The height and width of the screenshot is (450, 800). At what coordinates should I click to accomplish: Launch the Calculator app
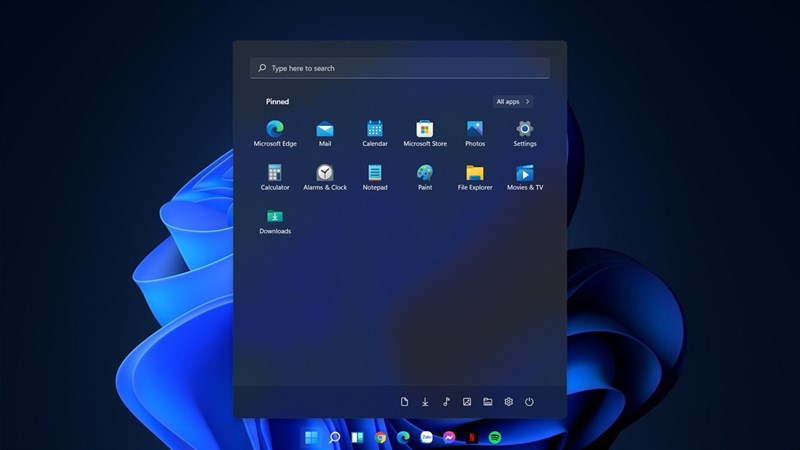pyautogui.click(x=275, y=177)
